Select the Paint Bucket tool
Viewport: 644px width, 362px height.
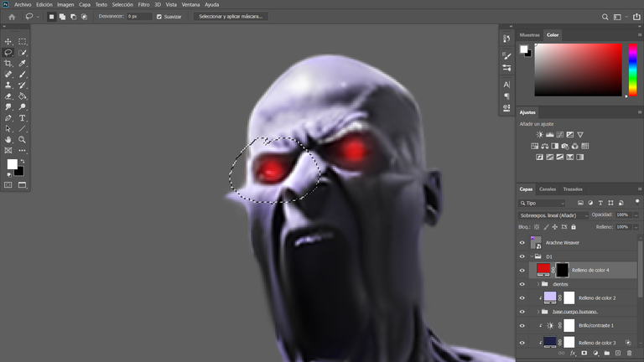tap(22, 96)
